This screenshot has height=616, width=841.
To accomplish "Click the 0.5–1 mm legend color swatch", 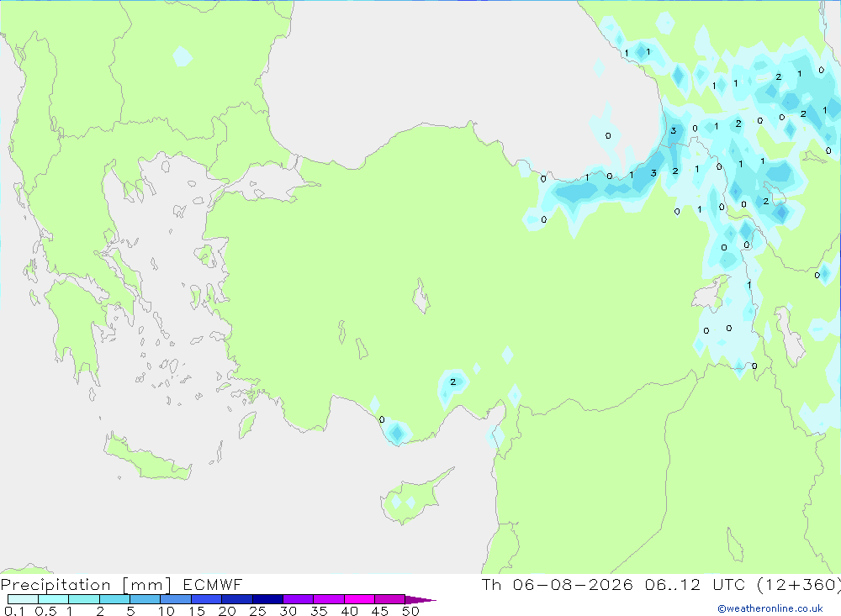I will click(x=54, y=599).
